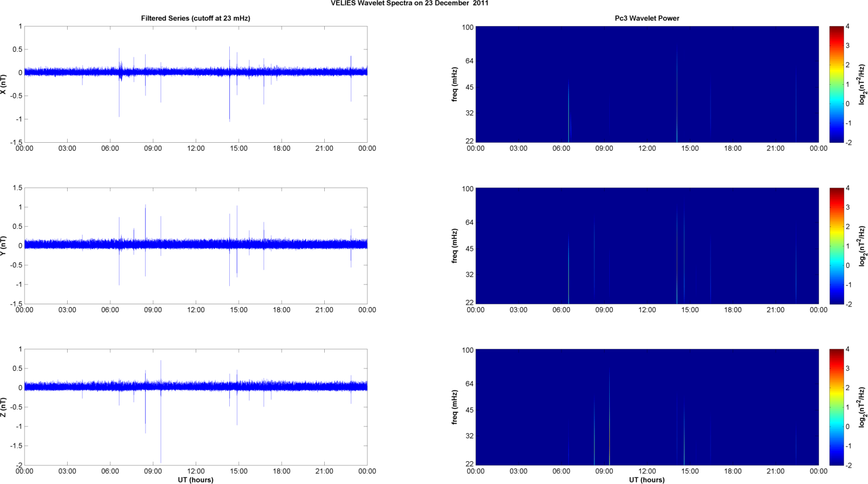Click 'UT (hours)' label under Z filtered series
This screenshot has width=868, height=484.
pyautogui.click(x=196, y=479)
